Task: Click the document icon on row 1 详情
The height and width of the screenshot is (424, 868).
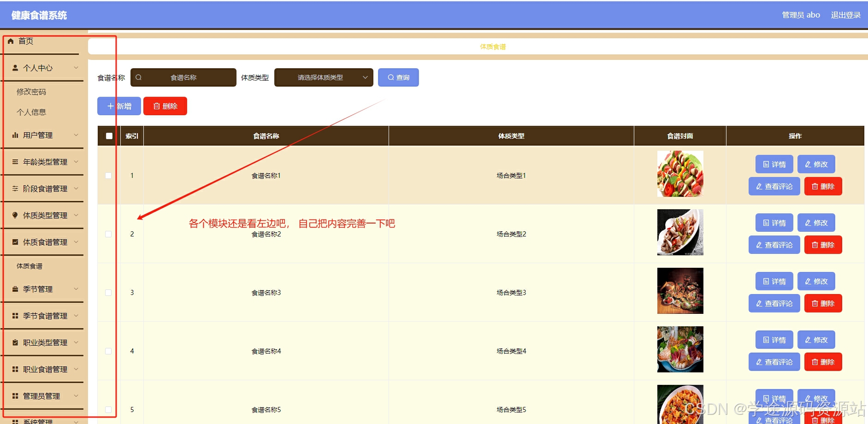Action: pyautogui.click(x=766, y=164)
